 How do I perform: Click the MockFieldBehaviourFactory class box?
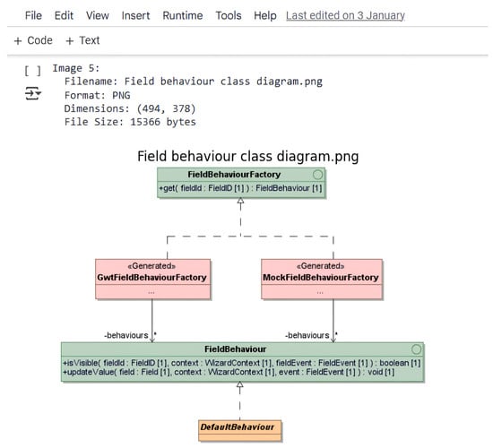pos(322,279)
